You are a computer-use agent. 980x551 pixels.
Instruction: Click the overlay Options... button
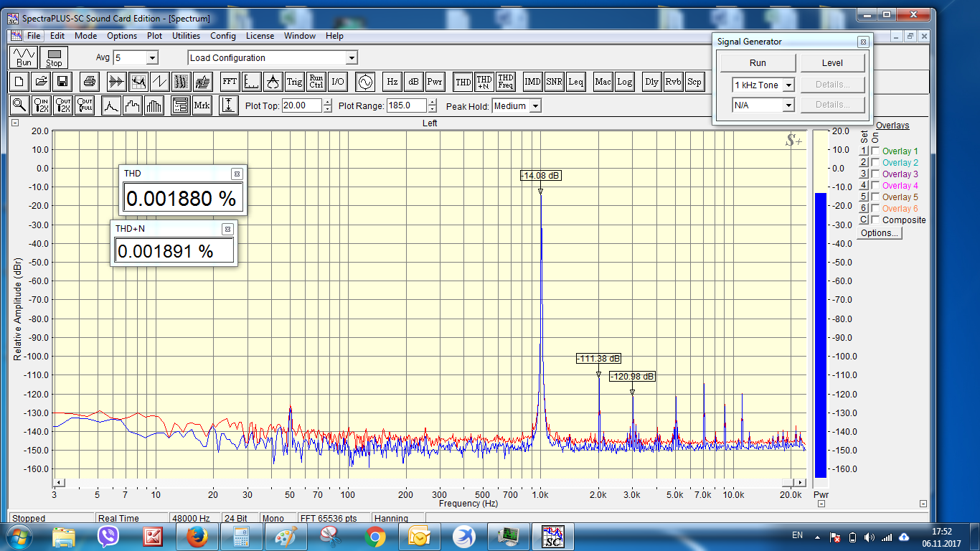tap(879, 233)
